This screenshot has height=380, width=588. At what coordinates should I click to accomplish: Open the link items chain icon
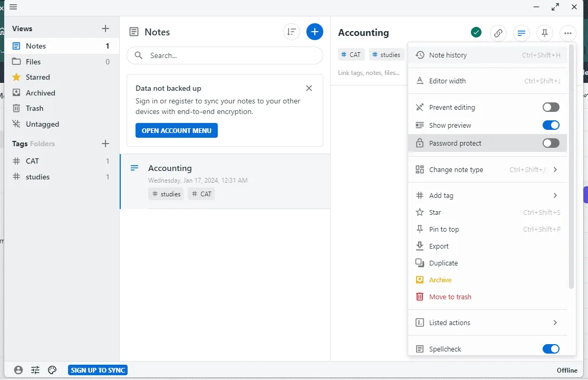point(498,33)
